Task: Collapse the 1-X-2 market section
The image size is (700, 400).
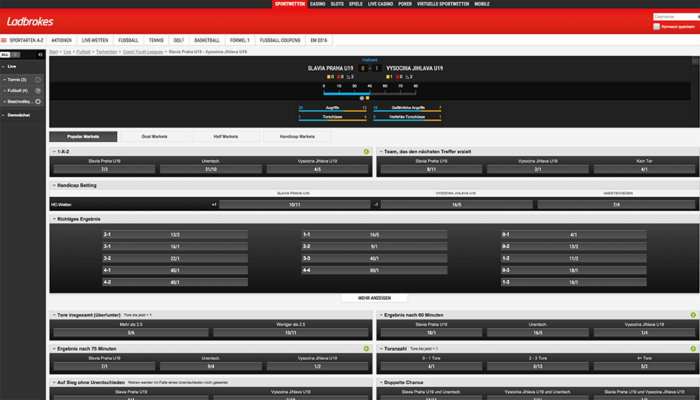Action: [54, 152]
